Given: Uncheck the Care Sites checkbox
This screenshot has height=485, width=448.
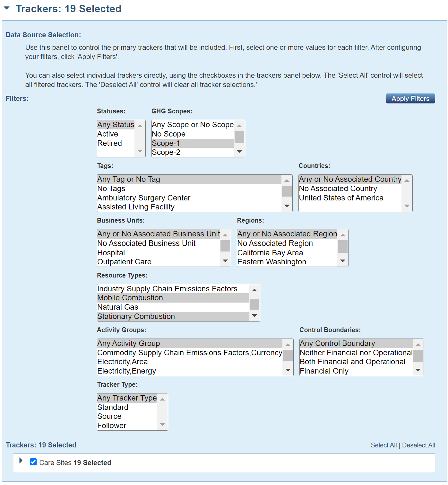Looking at the screenshot, I should 33,462.
